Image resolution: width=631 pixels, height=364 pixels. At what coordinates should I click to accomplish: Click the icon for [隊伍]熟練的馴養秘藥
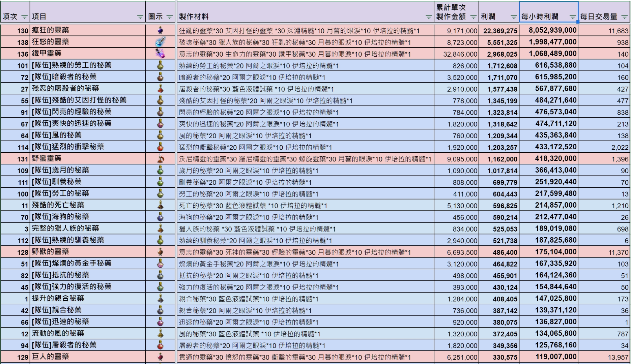[x=161, y=240]
